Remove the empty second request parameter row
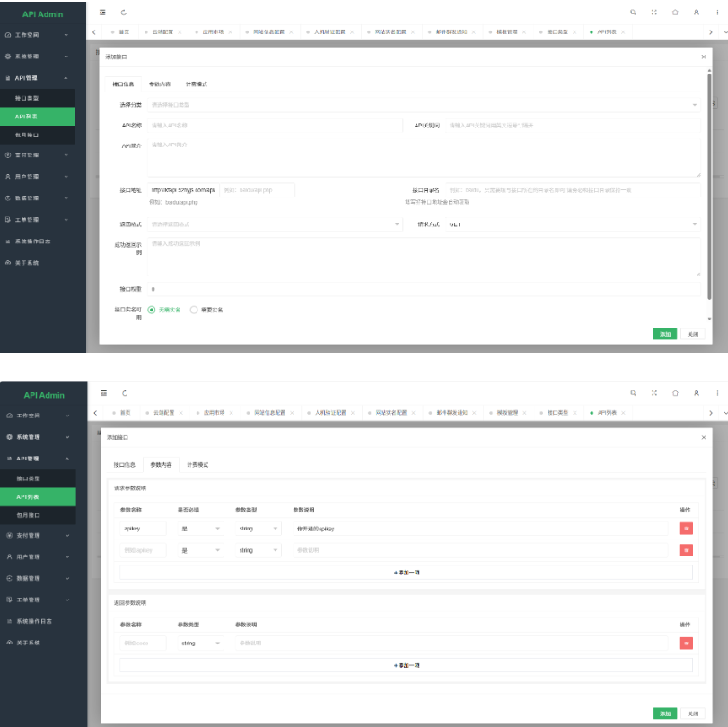 pyautogui.click(x=686, y=550)
